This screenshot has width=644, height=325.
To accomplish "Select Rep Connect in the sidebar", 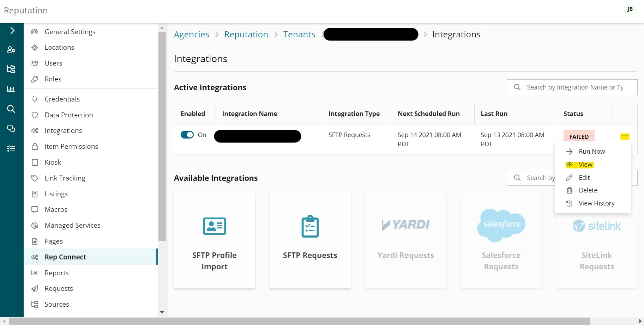I will point(91,257).
